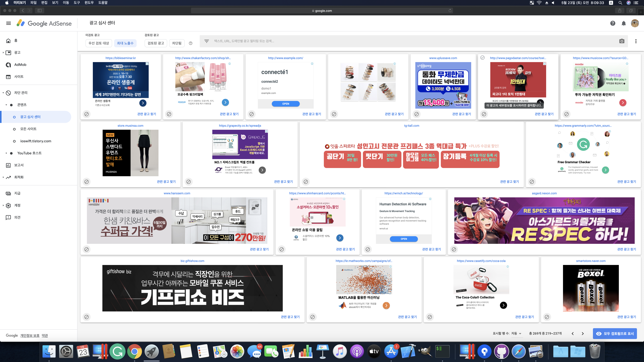
Task: Open the three-dot more options menu
Action: coord(636,41)
